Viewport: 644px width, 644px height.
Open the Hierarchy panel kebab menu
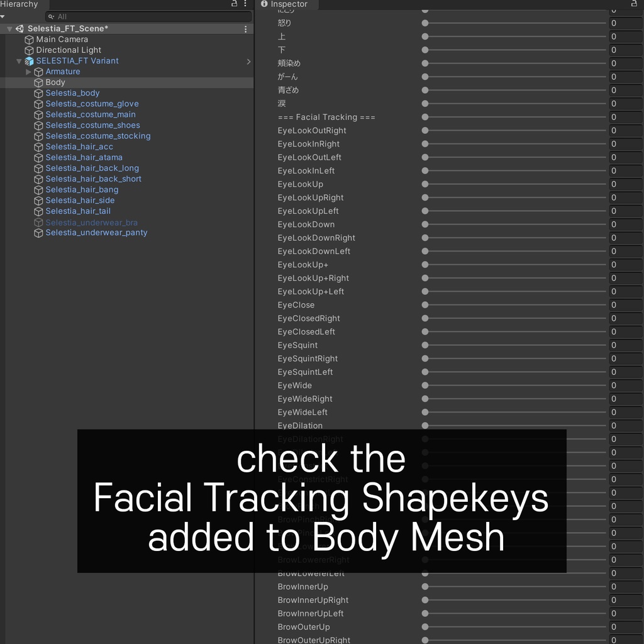tap(245, 4)
